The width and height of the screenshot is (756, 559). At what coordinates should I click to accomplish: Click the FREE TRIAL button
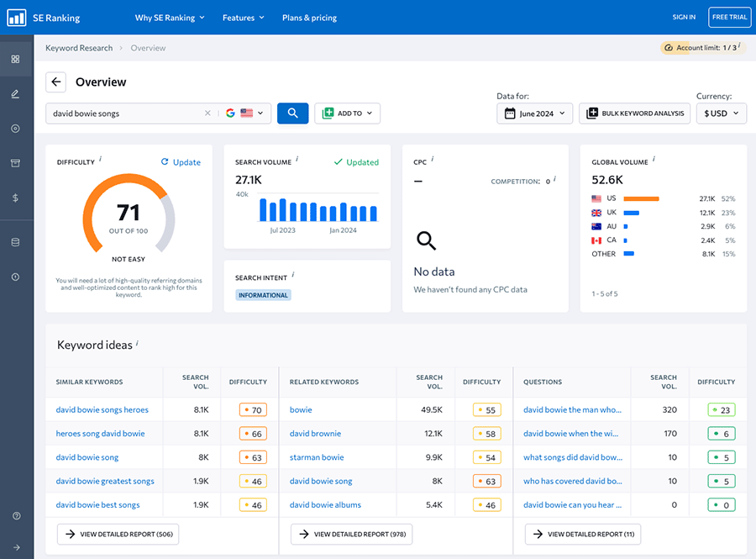click(729, 18)
